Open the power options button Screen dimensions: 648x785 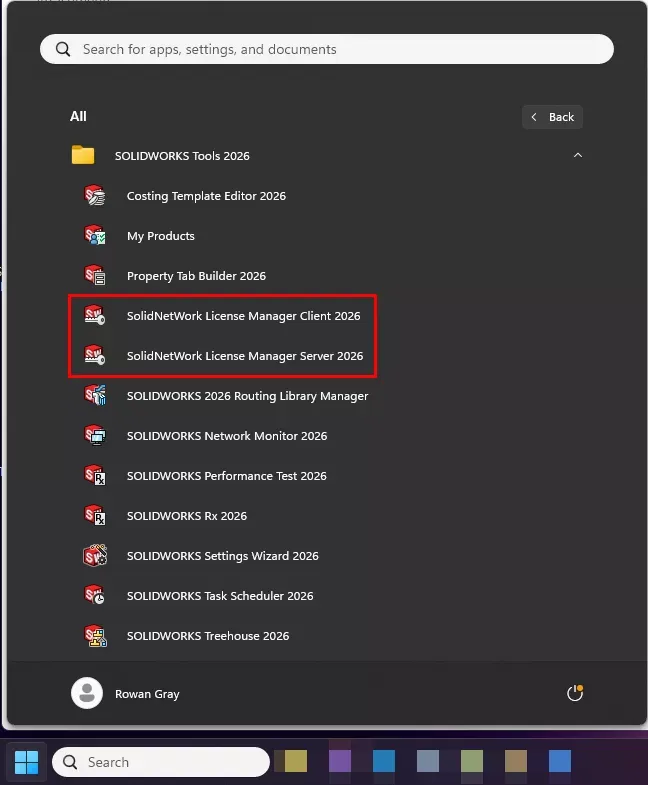pos(574,694)
